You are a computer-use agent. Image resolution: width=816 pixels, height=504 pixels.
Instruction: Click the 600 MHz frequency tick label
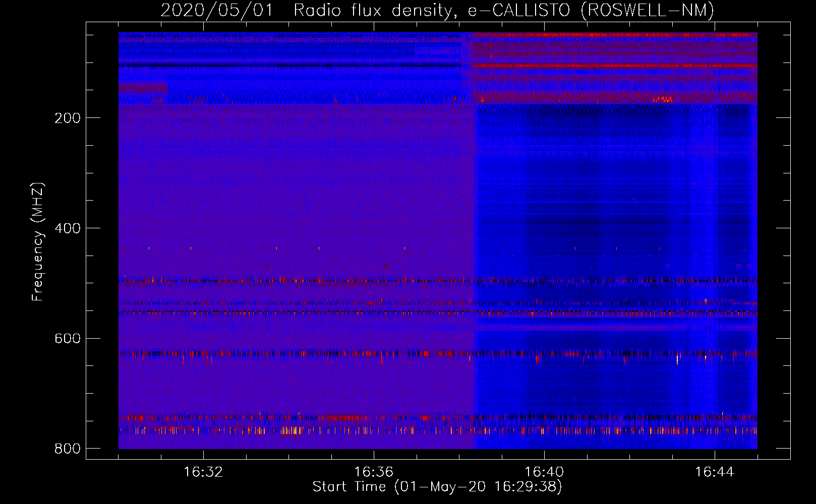[68, 338]
